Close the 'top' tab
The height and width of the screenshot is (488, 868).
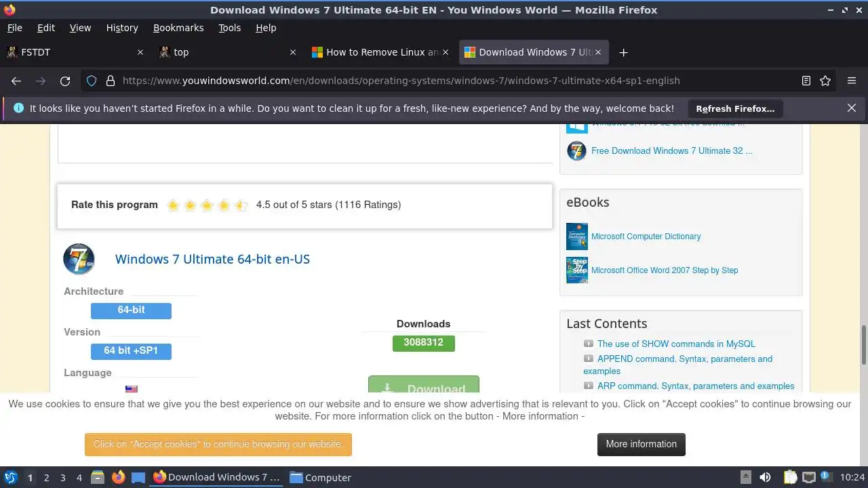[x=293, y=52]
